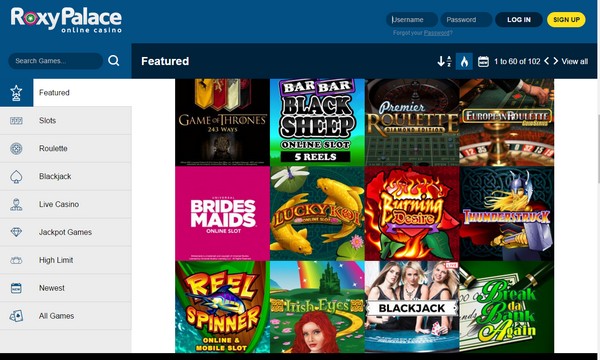Click the Roulette wheel sidebar icon

pyautogui.click(x=16, y=148)
